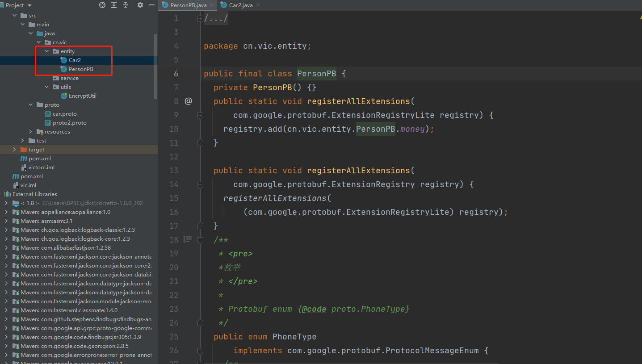Select Car2 class in project tree
This screenshot has width=642, height=364.
75,60
